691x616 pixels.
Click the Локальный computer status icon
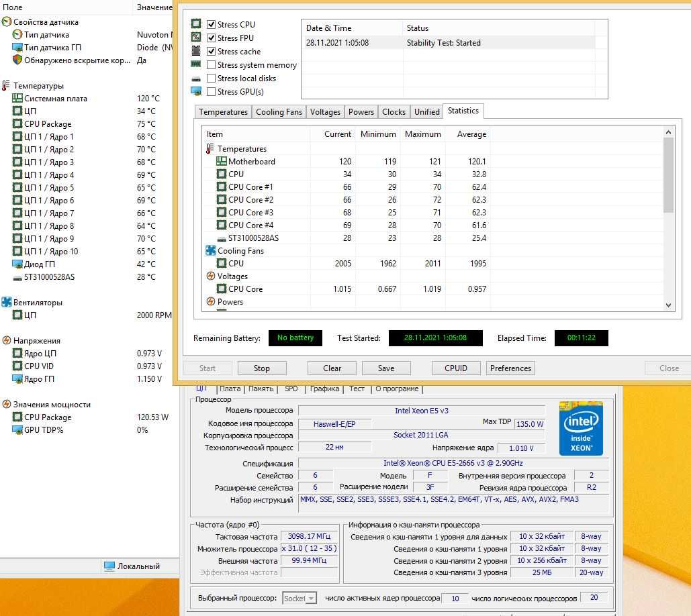pos(109,566)
